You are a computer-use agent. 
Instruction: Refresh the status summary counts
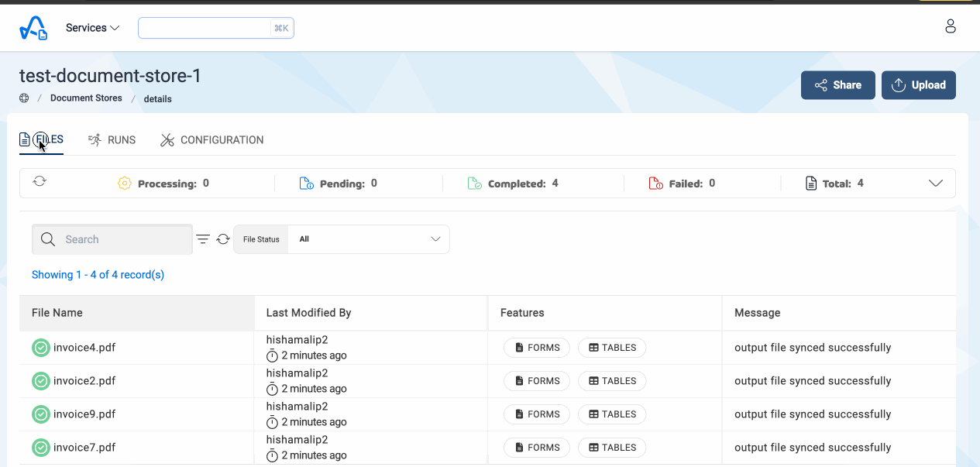pos(40,180)
